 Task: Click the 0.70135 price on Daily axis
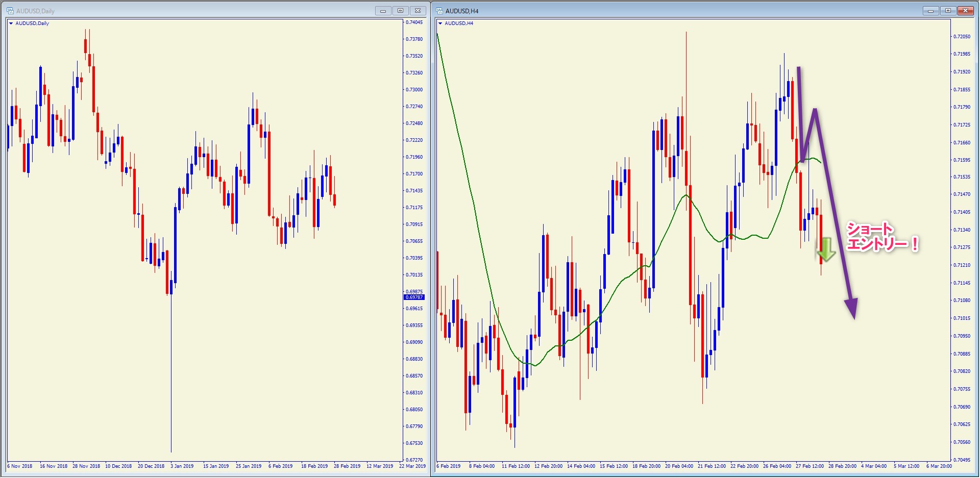point(414,275)
